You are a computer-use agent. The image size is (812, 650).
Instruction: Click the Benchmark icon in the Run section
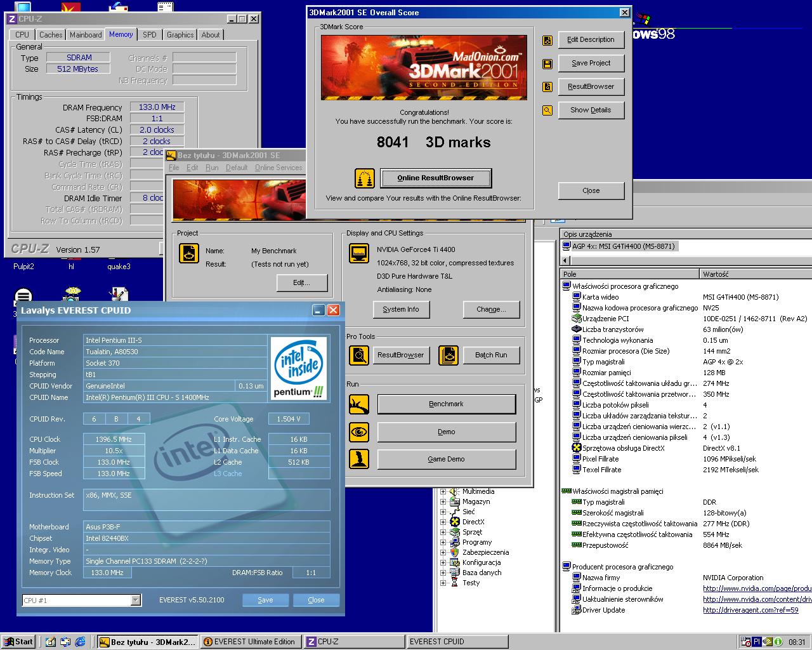click(359, 404)
